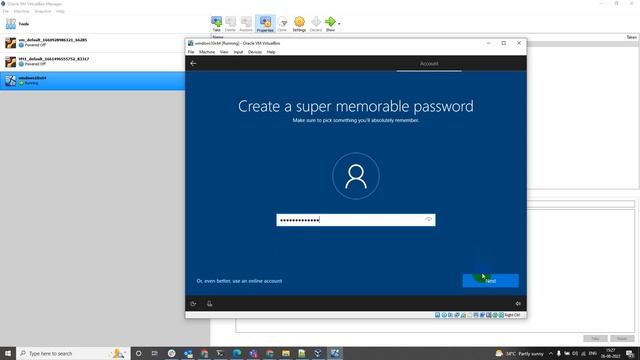Viewport: 640px width, 360px height.
Task: Click Take snapshot icon in Manager toolbar
Action: point(216,24)
